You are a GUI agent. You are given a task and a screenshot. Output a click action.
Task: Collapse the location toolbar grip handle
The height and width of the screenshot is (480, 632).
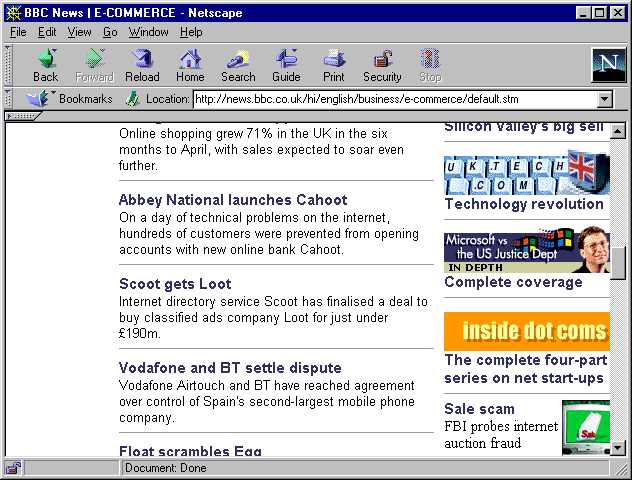click(x=8, y=99)
